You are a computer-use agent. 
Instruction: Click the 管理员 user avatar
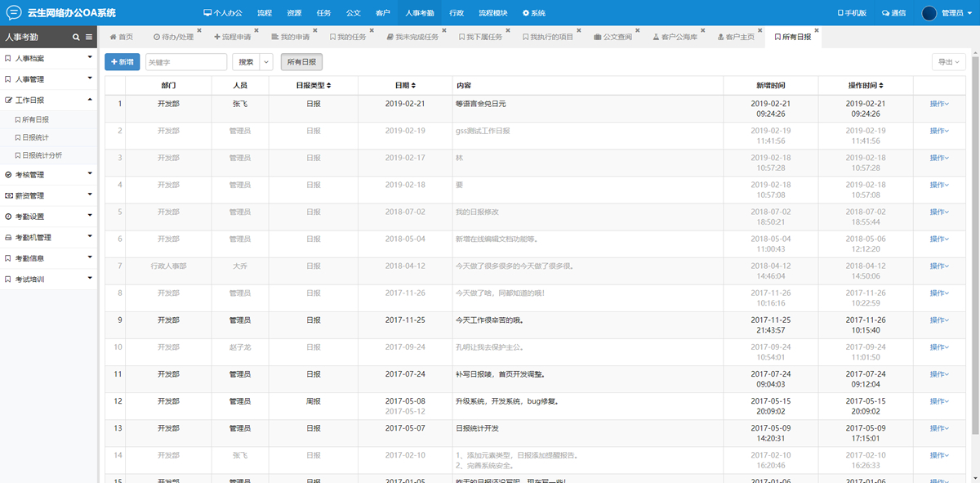[x=929, y=13]
